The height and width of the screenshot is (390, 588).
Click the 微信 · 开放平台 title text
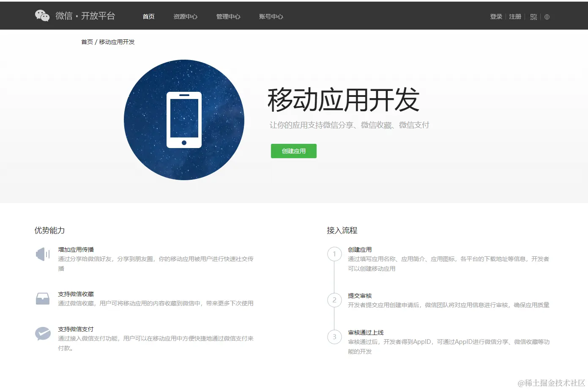click(85, 16)
